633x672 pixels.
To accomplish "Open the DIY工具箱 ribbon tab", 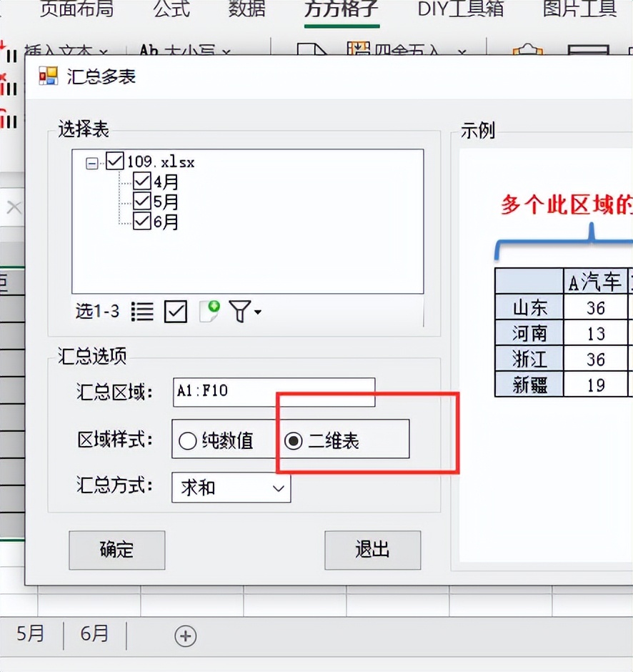I will tap(460, 9).
